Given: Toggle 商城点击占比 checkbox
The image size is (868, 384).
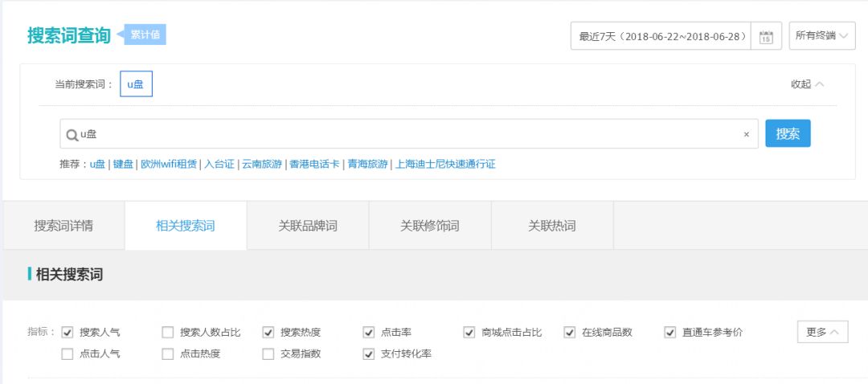Looking at the screenshot, I should click(469, 333).
